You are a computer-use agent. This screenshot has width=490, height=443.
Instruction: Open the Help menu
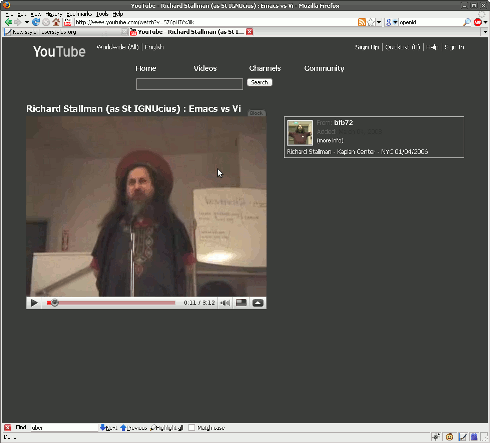118,14
